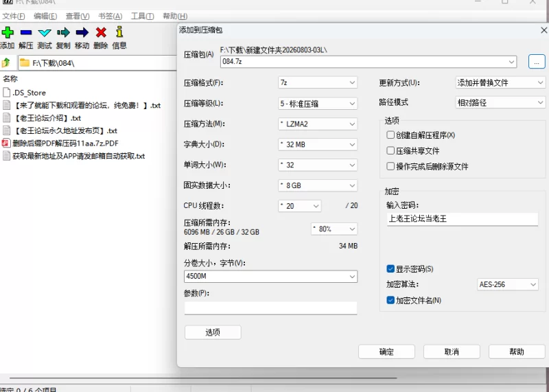Click the 输入密码 password field
The height and width of the screenshot is (392, 549).
coord(462,219)
